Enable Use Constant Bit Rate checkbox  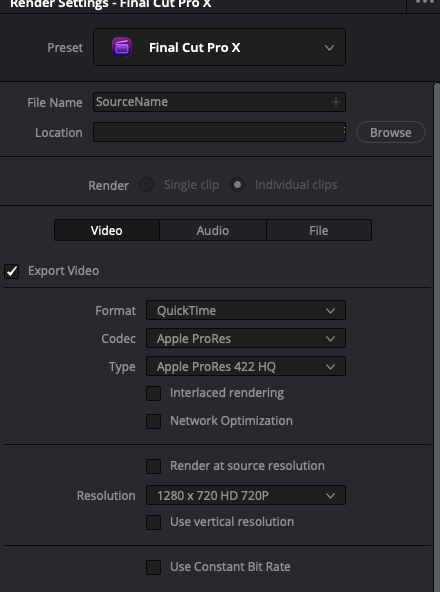153,567
